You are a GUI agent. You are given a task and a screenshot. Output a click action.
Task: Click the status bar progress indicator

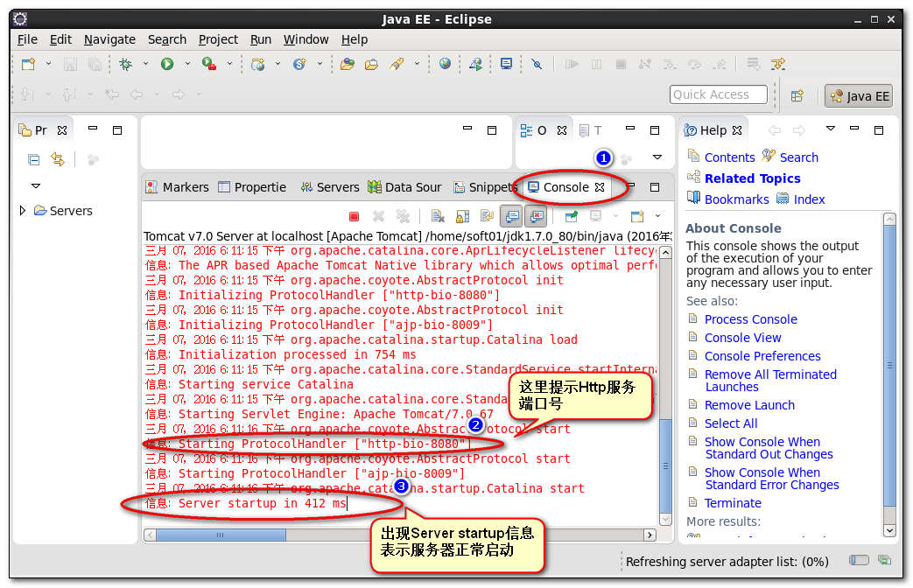[x=859, y=560]
